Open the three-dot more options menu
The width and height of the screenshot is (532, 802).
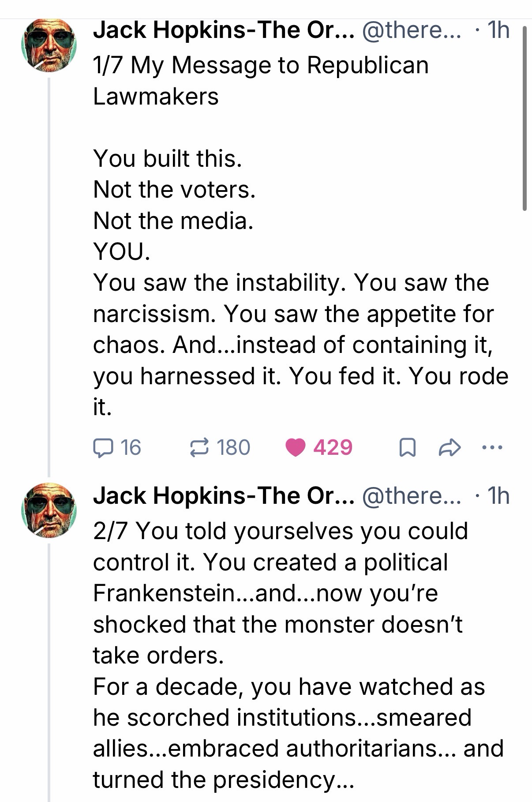tap(492, 448)
